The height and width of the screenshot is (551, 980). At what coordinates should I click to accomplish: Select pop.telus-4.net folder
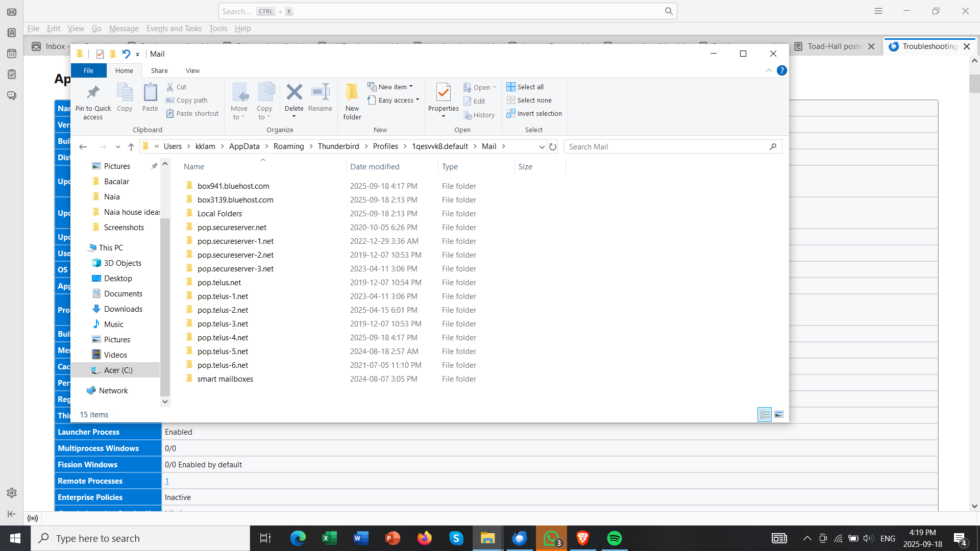(x=223, y=338)
